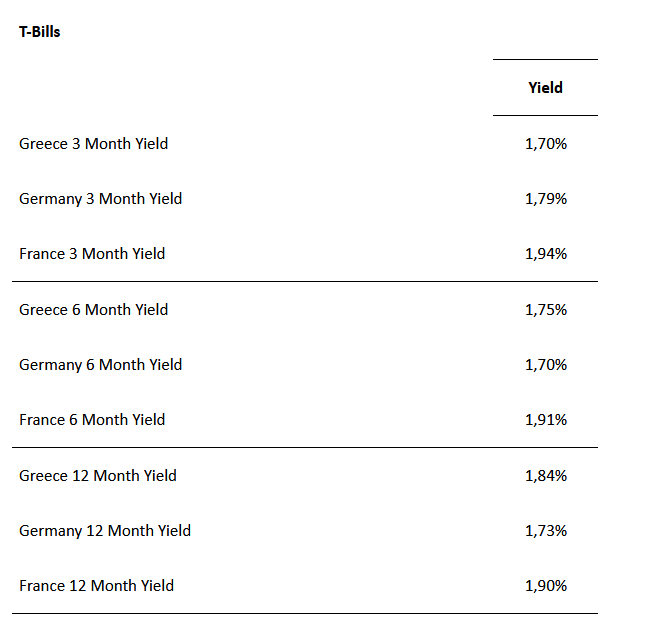Select the Germany 6 Month 1,70% value
This screenshot has height=639, width=668.
coord(545,365)
